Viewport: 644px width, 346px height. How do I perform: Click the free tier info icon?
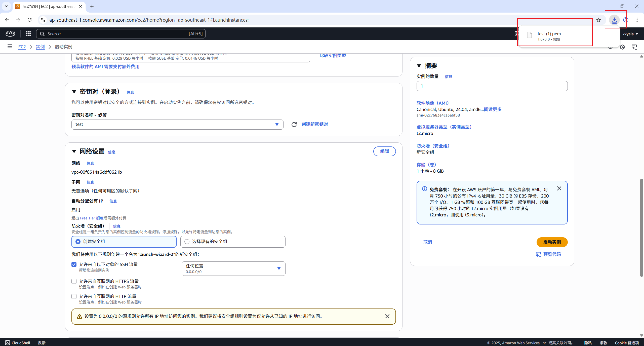point(424,189)
